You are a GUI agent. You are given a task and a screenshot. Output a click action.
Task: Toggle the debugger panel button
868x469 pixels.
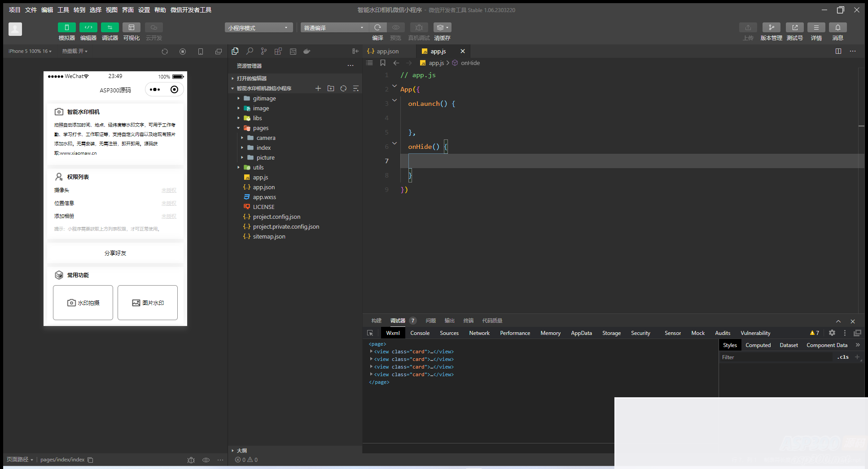pyautogui.click(x=110, y=27)
